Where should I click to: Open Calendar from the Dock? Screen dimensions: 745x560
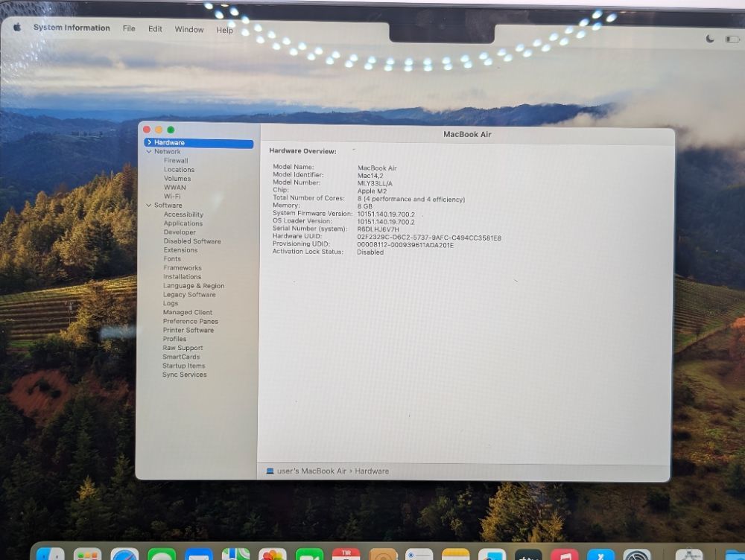click(x=346, y=554)
